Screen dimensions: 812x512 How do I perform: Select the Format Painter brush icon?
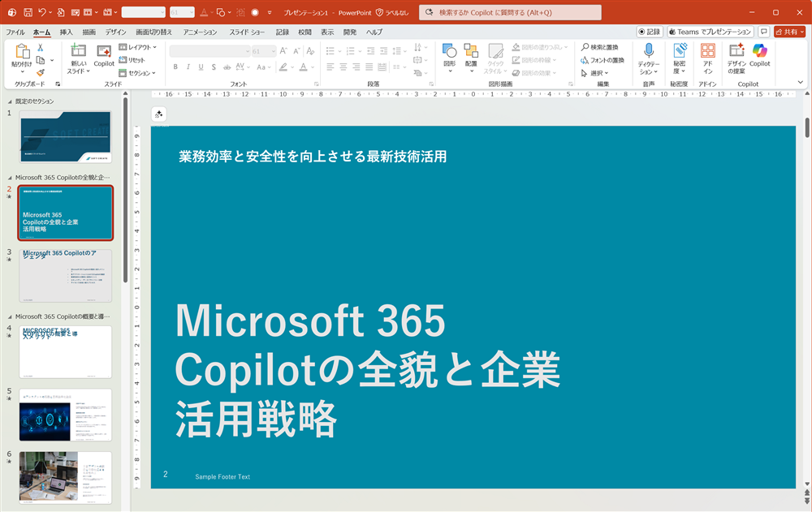point(41,73)
